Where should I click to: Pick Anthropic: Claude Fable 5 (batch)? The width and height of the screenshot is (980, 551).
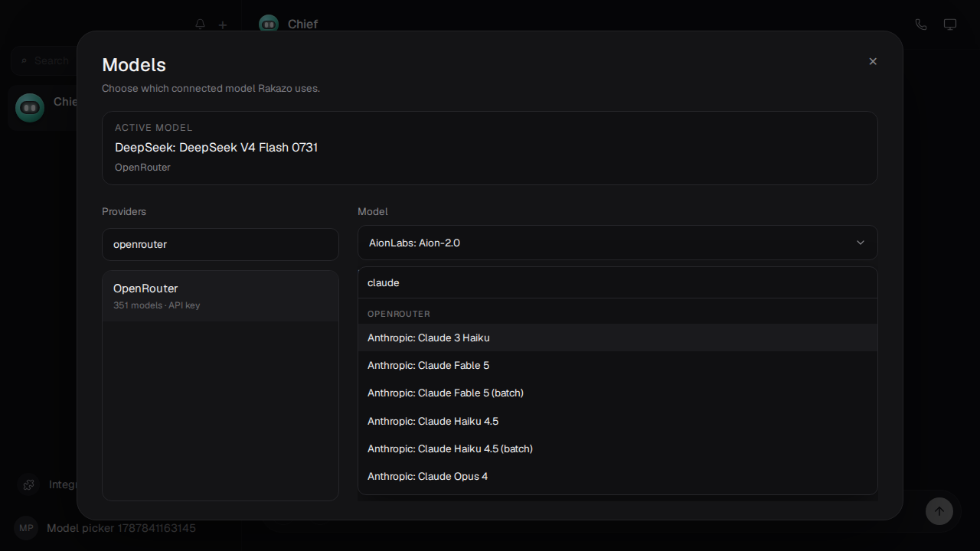617,393
